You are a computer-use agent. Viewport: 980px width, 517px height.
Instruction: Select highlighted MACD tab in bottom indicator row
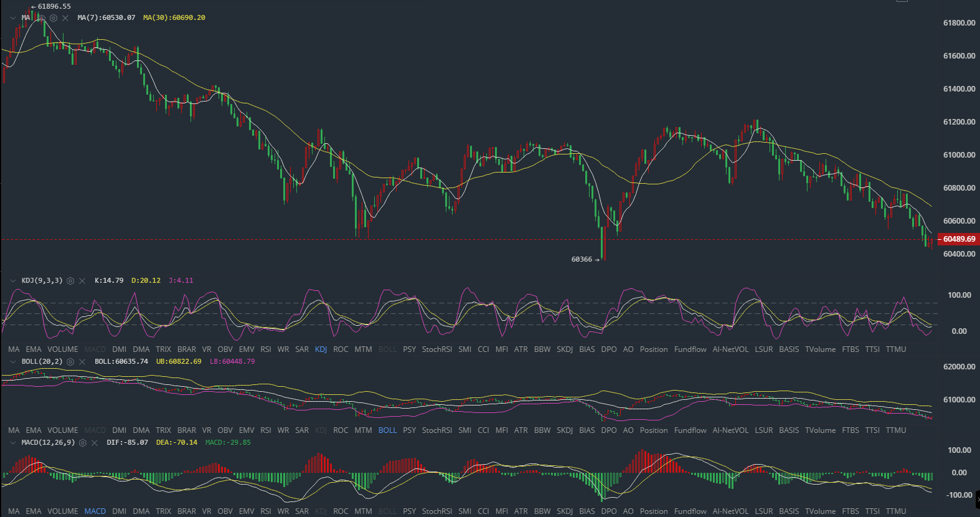[x=95, y=511]
